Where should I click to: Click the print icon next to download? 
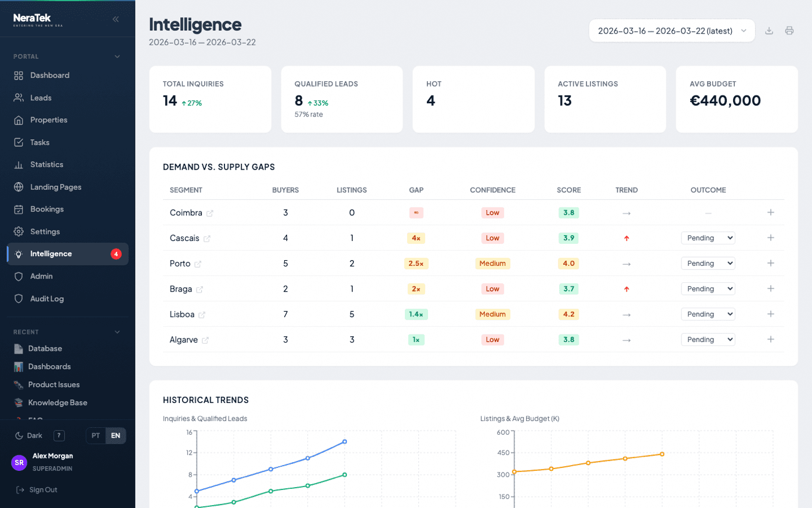[x=790, y=30]
